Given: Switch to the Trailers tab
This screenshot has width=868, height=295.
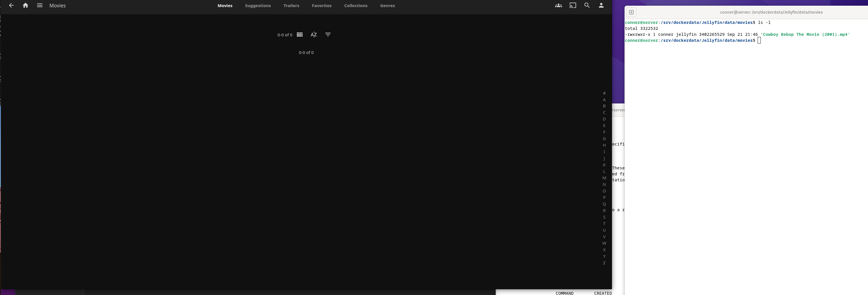Looking at the screenshot, I should coord(291,6).
